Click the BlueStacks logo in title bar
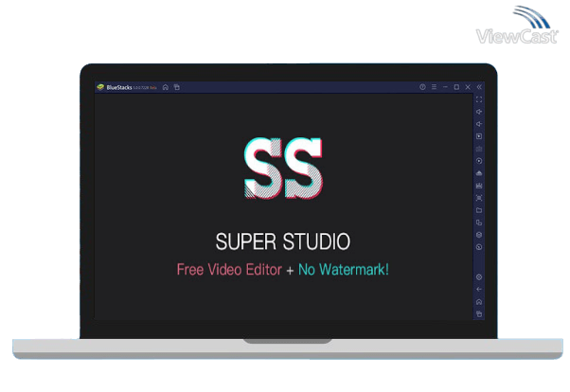The height and width of the screenshot is (392, 570). 100,87
